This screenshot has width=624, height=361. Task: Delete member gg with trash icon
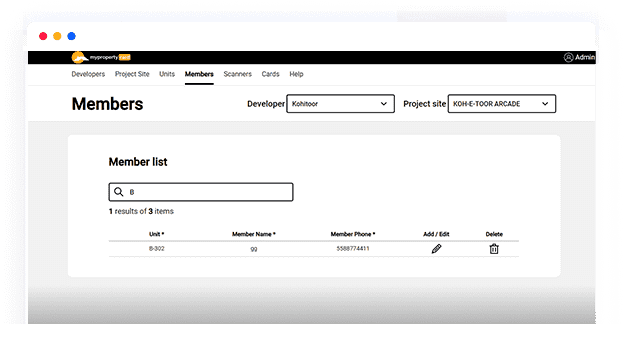pos(494,249)
